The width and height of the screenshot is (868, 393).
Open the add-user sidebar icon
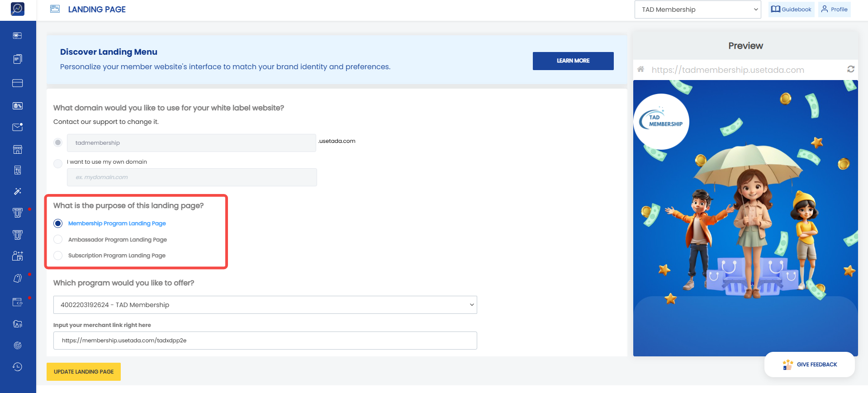coord(18,256)
